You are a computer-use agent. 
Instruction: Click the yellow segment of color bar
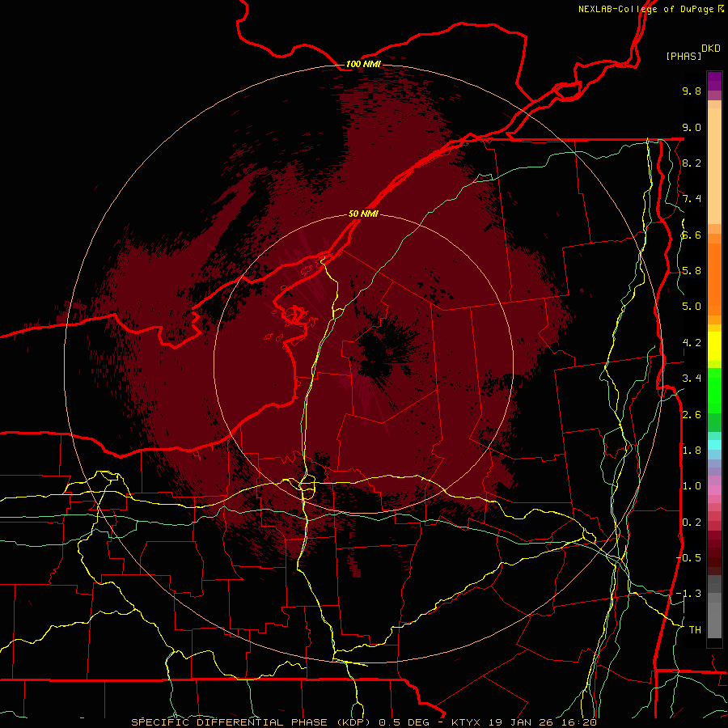point(714,346)
